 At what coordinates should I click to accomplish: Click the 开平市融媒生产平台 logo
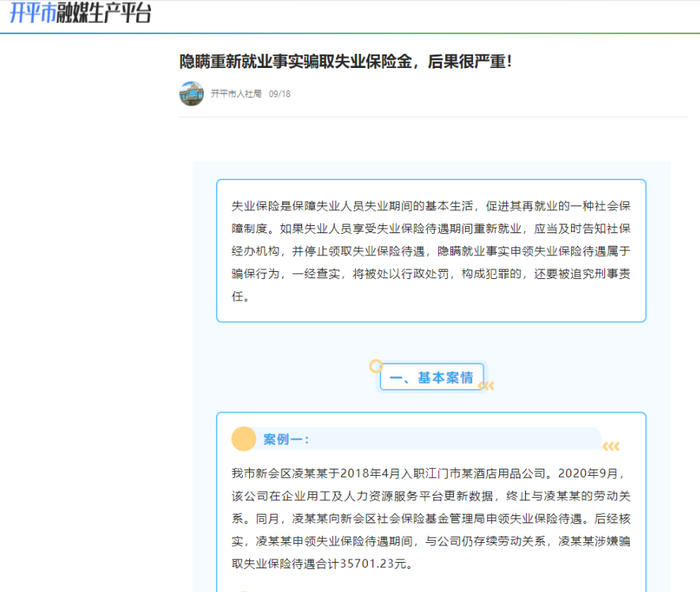tap(80, 13)
